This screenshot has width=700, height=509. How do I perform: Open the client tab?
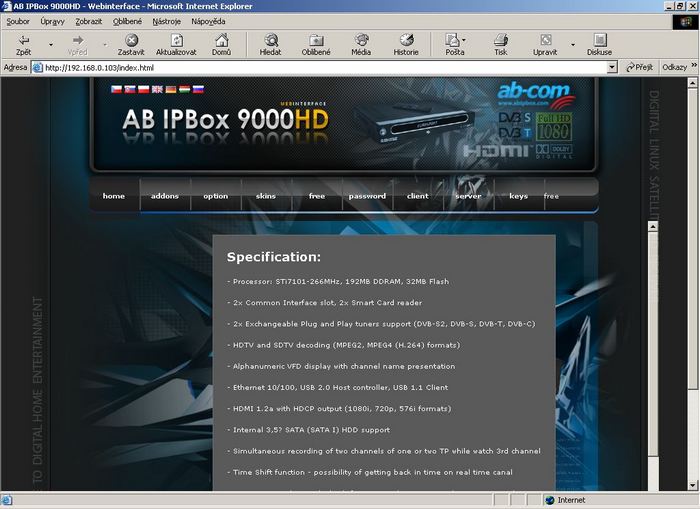[x=418, y=196]
